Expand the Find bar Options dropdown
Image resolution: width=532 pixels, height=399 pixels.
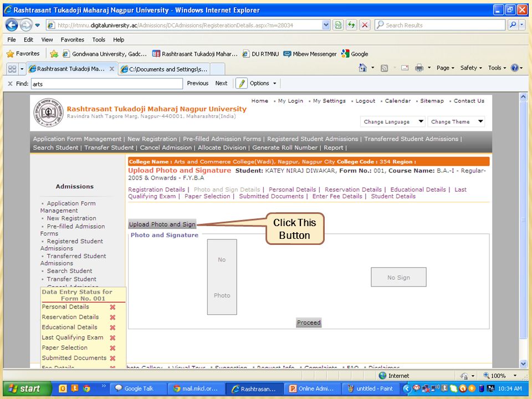coord(263,83)
